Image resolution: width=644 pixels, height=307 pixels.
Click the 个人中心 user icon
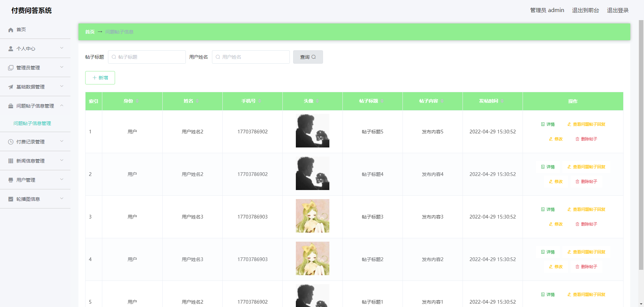point(10,49)
